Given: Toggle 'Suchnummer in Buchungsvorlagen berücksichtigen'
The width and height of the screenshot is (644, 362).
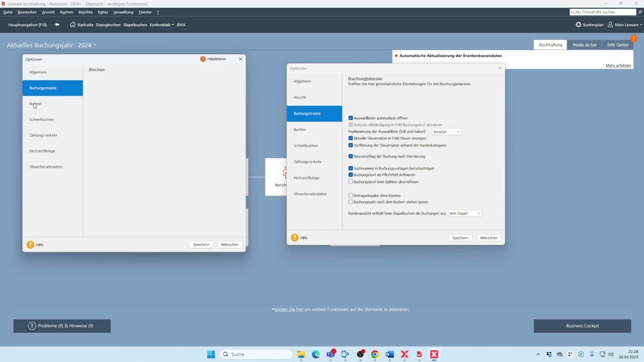Looking at the screenshot, I should [351, 168].
